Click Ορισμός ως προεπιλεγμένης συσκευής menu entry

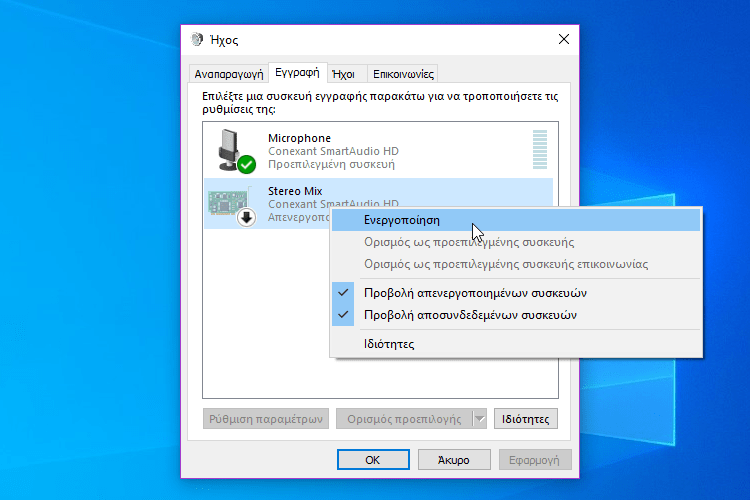516,242
